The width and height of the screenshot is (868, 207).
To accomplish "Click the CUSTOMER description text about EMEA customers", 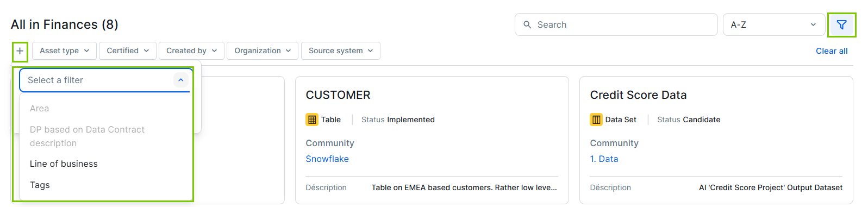I will tap(464, 187).
